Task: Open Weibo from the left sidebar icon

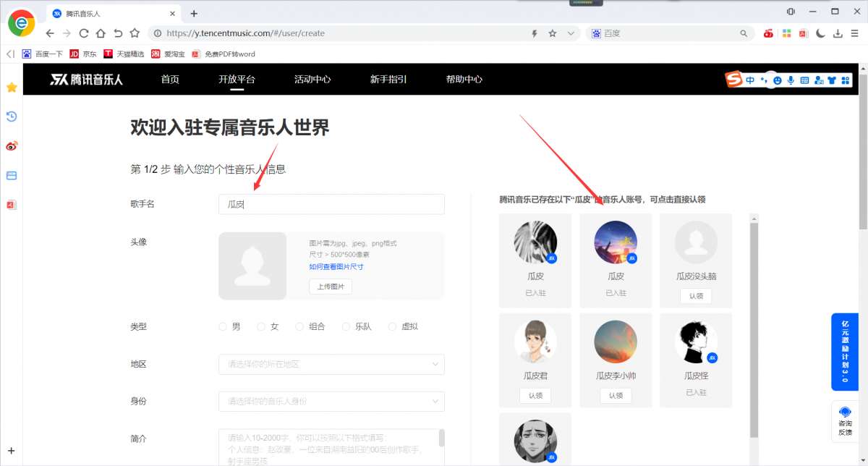Action: point(11,145)
